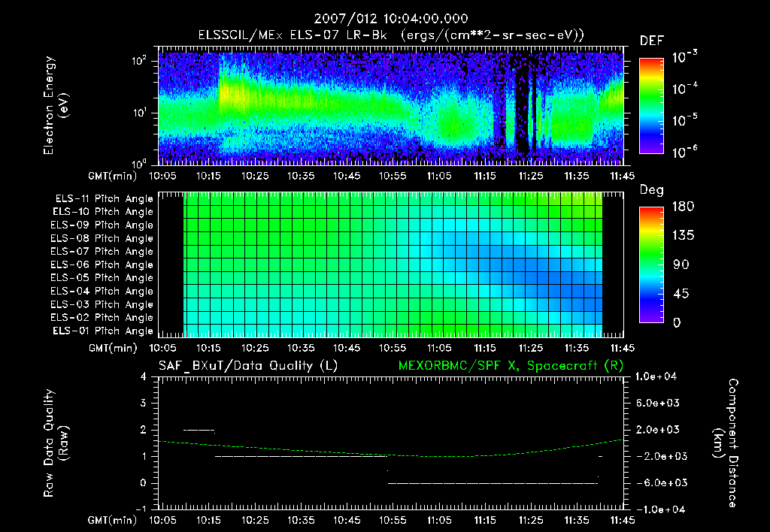Select the ELS-04 Pitch Angle row label
The height and width of the screenshot is (532, 770).
pyautogui.click(x=102, y=291)
